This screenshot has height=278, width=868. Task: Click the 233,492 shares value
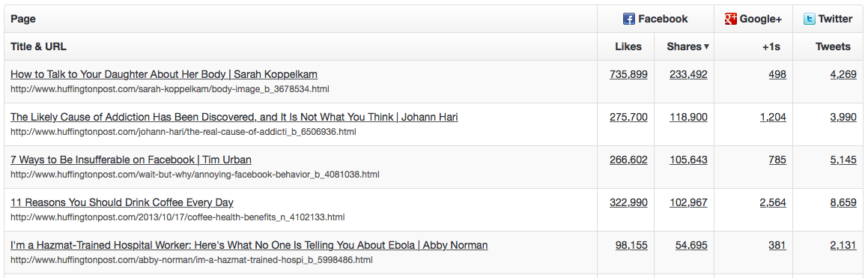coord(688,74)
